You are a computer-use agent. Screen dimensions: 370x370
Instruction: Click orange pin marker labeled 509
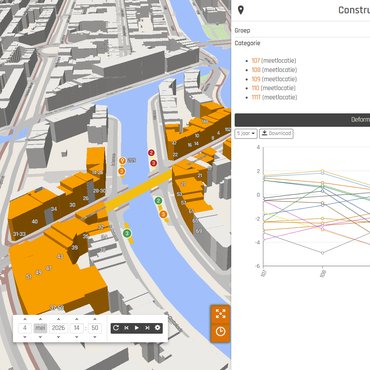122,161
